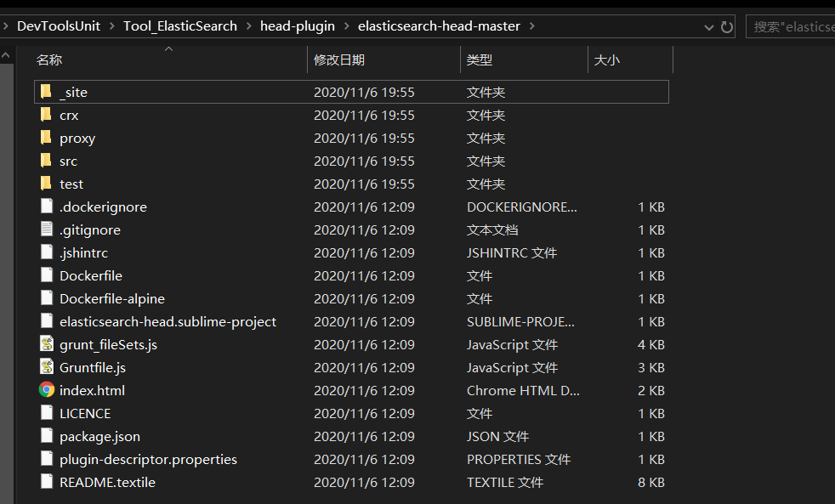Select the .dockerignore file name
The image size is (835, 504).
[x=103, y=207]
